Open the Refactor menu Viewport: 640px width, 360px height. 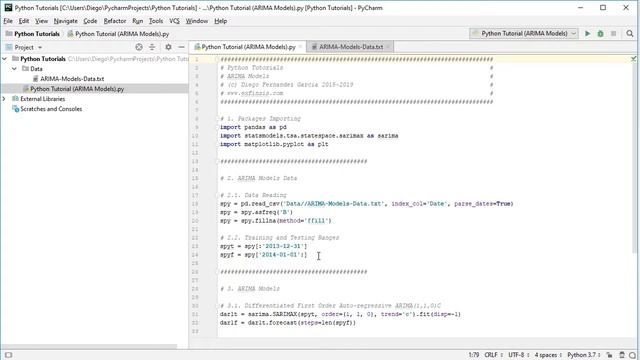tap(115, 21)
